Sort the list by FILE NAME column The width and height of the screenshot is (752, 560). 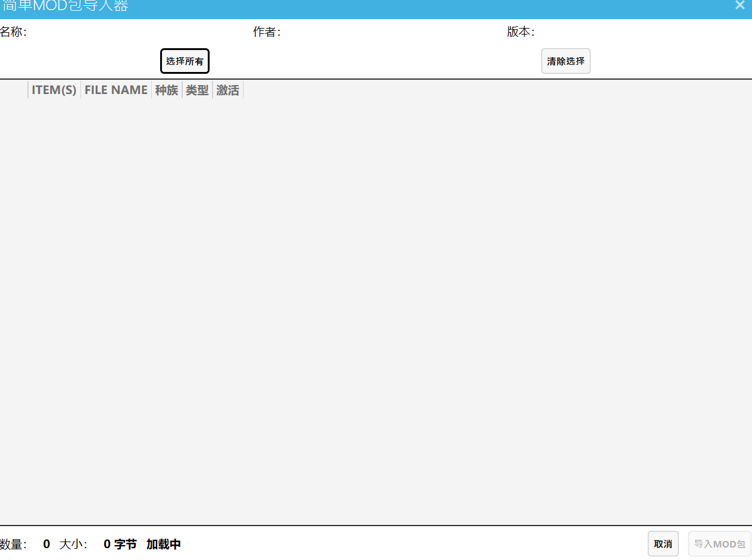[x=116, y=89]
